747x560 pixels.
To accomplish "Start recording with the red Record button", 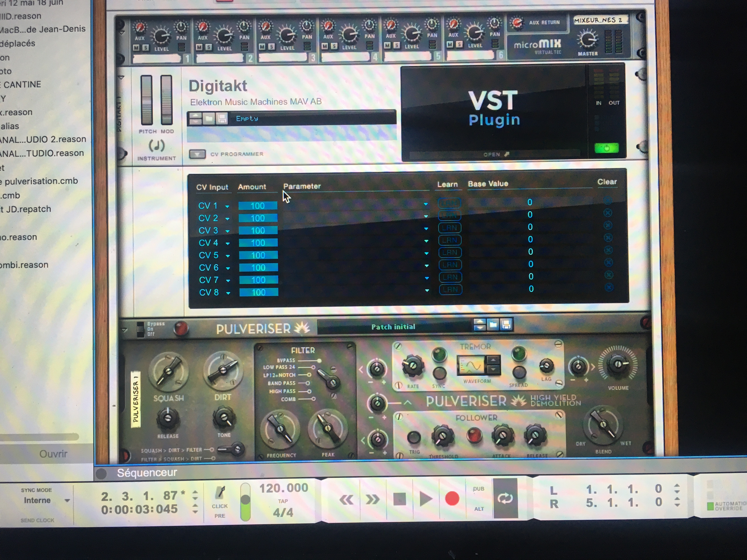I will point(452,499).
